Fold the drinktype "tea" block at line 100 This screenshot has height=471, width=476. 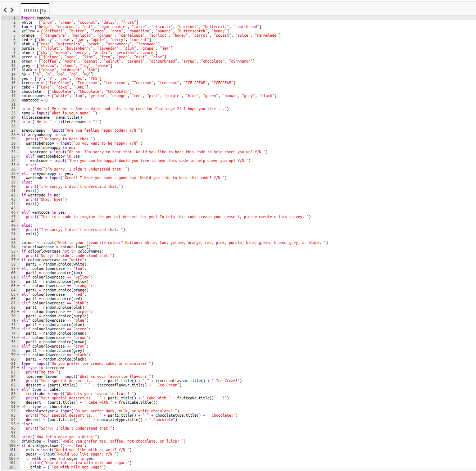pyautogui.click(x=18, y=446)
